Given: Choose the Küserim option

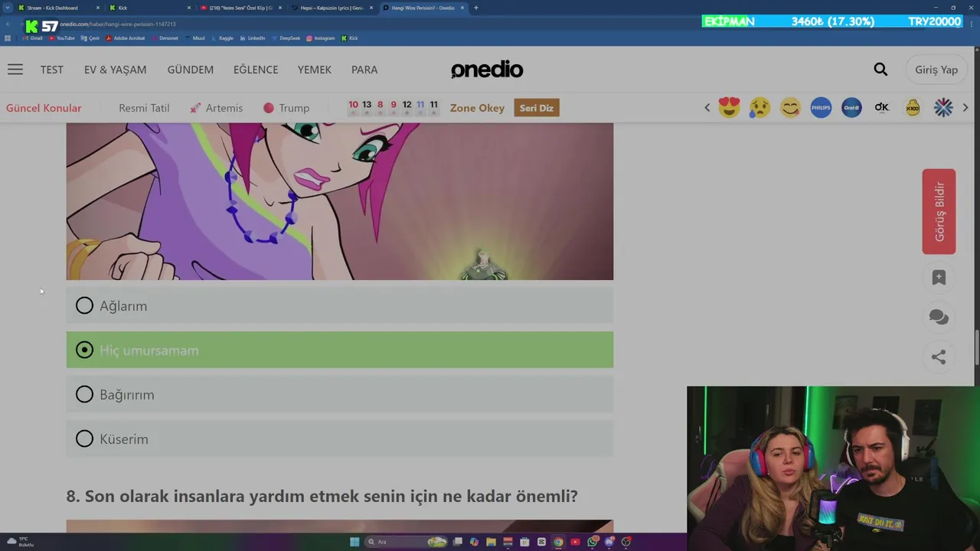Looking at the screenshot, I should (340, 439).
